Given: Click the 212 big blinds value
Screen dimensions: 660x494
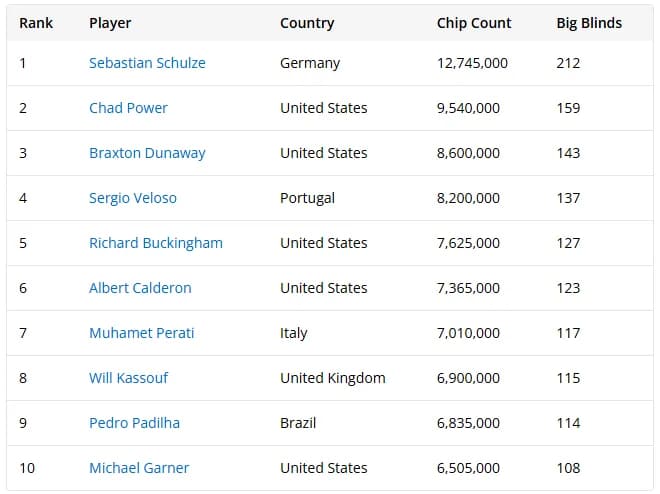Looking at the screenshot, I should [x=568, y=63].
